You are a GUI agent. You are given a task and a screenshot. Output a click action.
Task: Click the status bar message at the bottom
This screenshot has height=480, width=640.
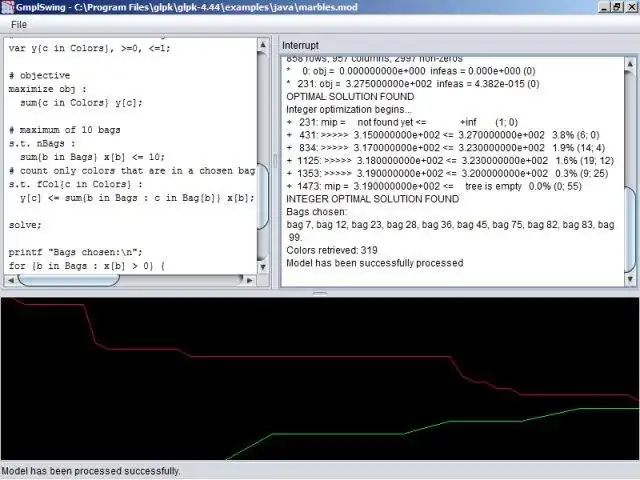(91, 471)
